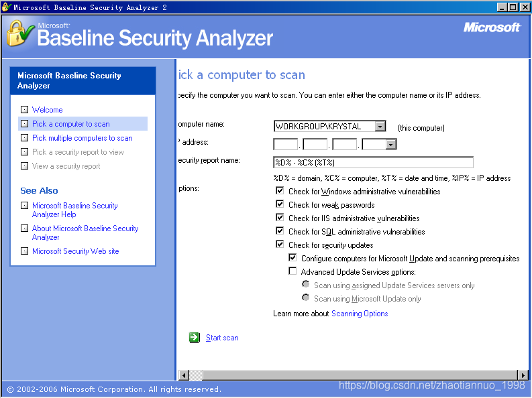Screen dimensions: 532x398
Task: Enable Advanced Update Services options
Action: tap(292, 271)
